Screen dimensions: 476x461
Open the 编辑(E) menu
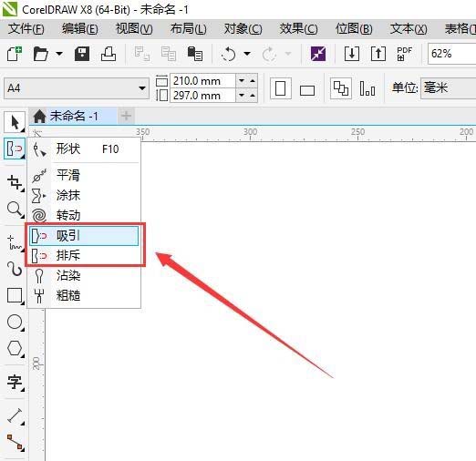tap(80, 29)
